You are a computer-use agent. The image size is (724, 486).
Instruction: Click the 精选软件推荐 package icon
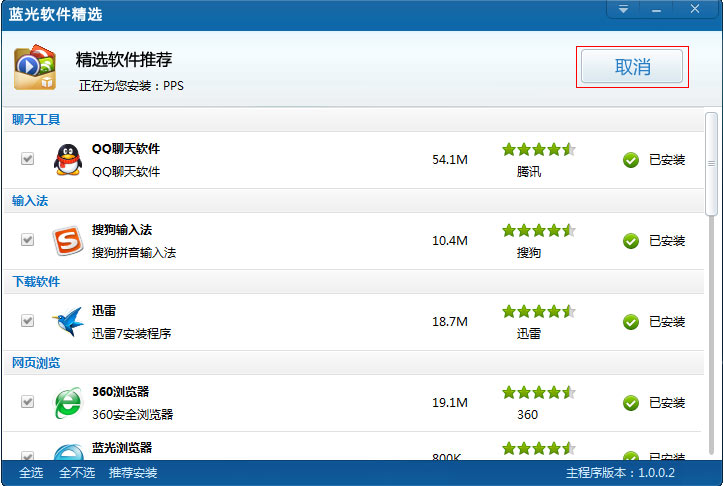coord(35,67)
